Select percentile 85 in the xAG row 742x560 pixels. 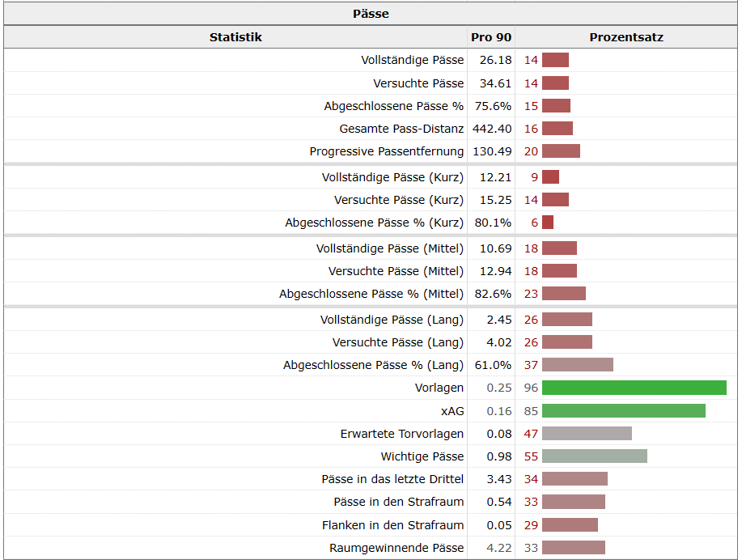tap(531, 411)
